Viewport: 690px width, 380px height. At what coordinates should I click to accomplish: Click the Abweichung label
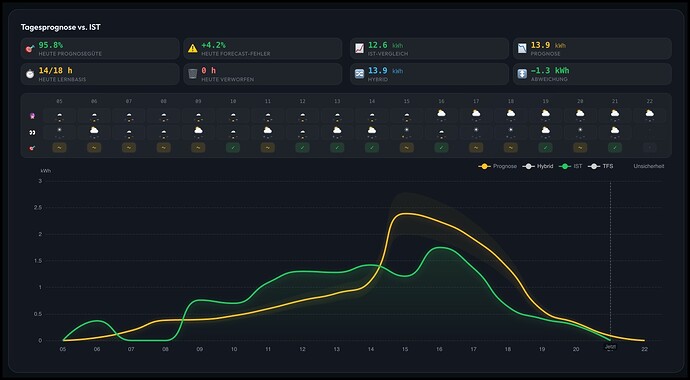pos(549,80)
